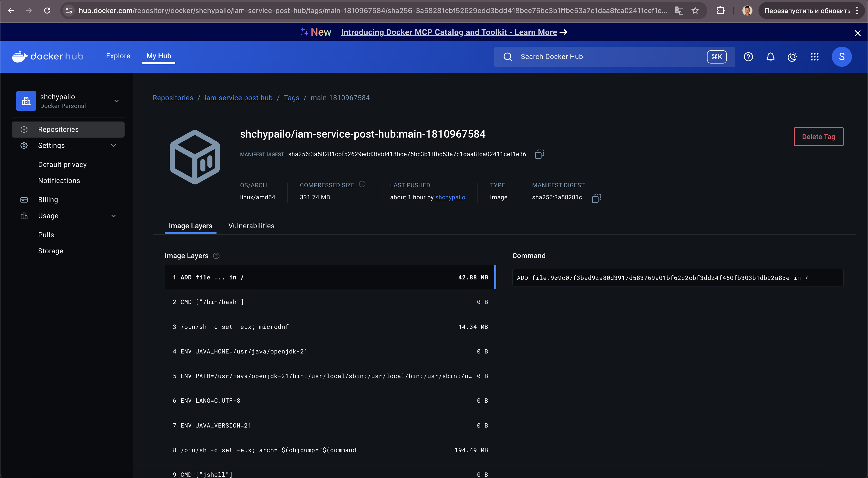The image size is (868, 478).
Task: Copy the full manifest digest beside image title
Action: [x=539, y=154]
